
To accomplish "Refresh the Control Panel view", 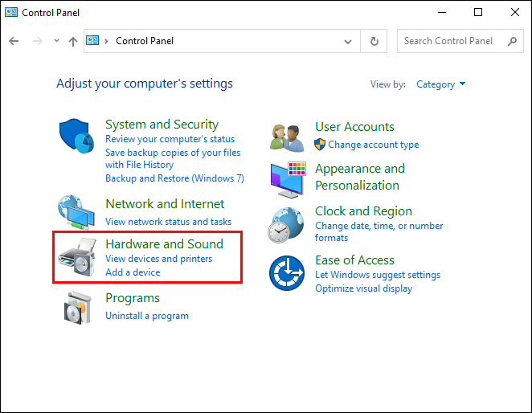I will (374, 41).
